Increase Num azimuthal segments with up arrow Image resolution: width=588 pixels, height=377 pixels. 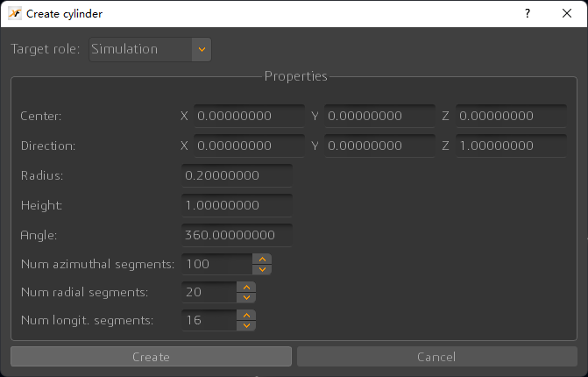[262, 259]
